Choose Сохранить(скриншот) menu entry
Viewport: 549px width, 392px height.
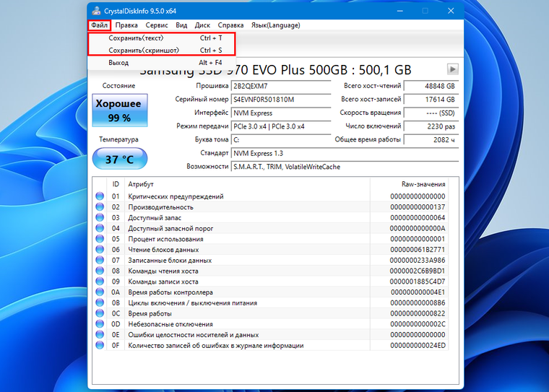point(161,50)
